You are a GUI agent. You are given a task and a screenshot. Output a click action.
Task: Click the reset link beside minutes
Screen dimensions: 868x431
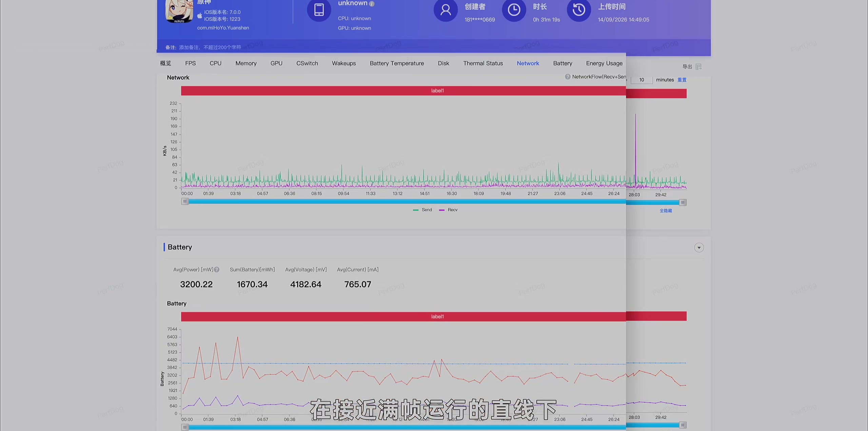[x=682, y=80]
